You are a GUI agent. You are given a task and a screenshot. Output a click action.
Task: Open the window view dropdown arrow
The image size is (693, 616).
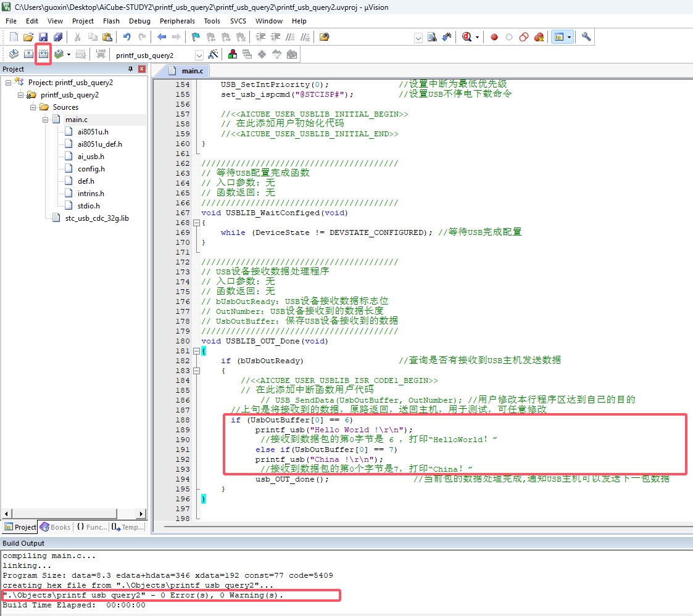click(x=569, y=38)
